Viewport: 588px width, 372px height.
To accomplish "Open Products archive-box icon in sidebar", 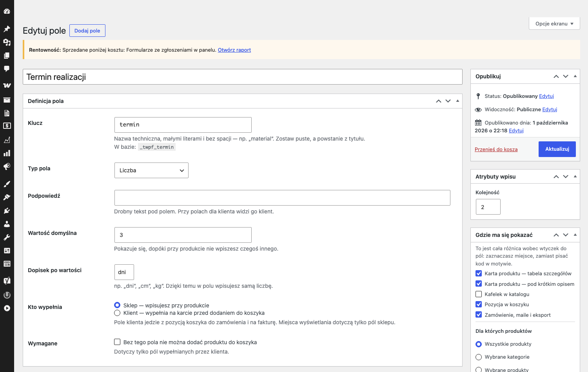I will click(x=7, y=100).
